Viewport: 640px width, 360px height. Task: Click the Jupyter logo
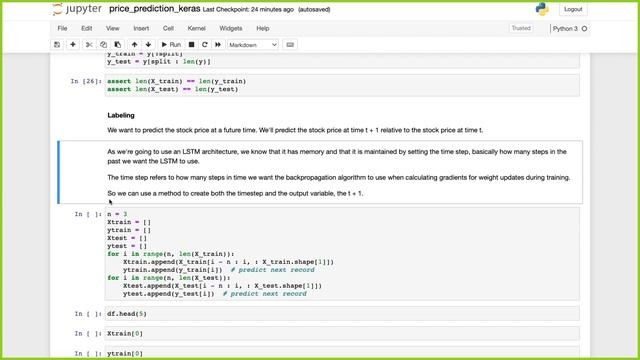(x=77, y=9)
